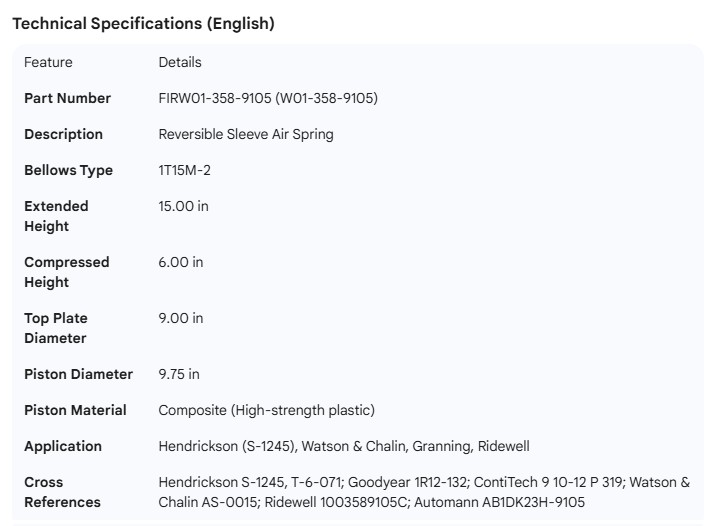715x526 pixels.
Task: Click the 9.00 in value
Action: coord(181,318)
